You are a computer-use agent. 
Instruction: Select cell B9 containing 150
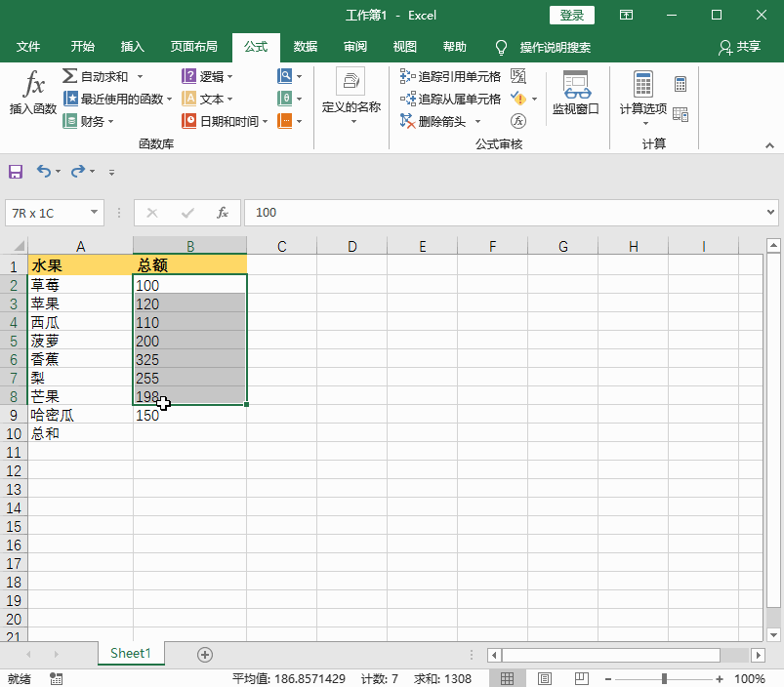pyautogui.click(x=189, y=415)
